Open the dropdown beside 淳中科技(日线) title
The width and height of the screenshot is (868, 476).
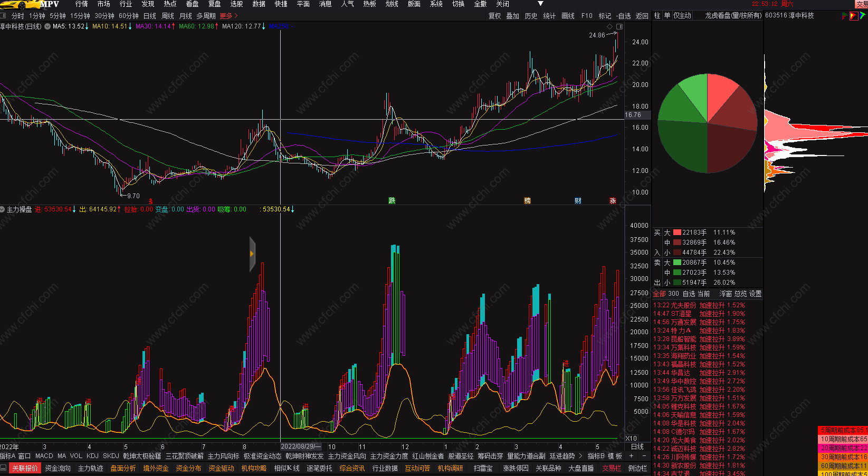point(47,26)
